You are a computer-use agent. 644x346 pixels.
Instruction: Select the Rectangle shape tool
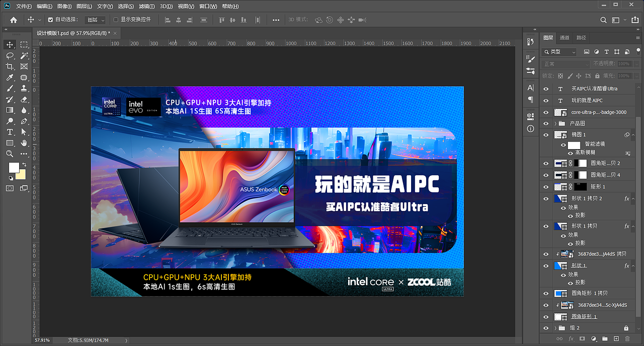pos(10,143)
